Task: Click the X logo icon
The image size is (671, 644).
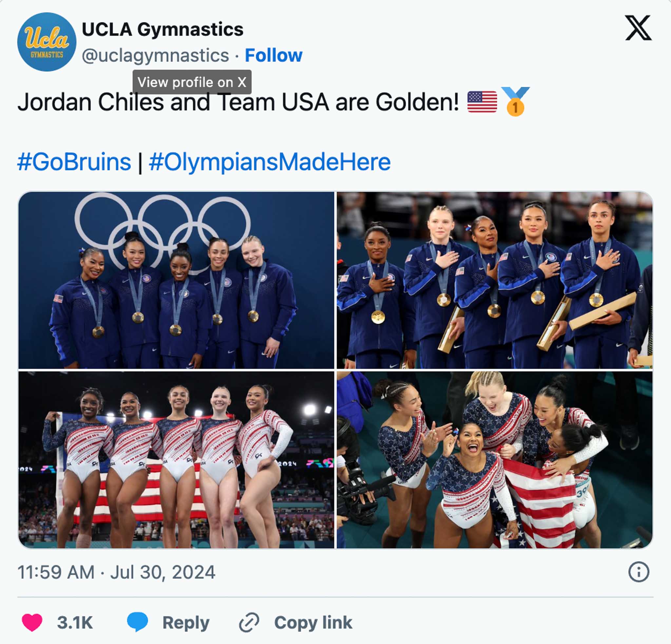Action: click(638, 28)
